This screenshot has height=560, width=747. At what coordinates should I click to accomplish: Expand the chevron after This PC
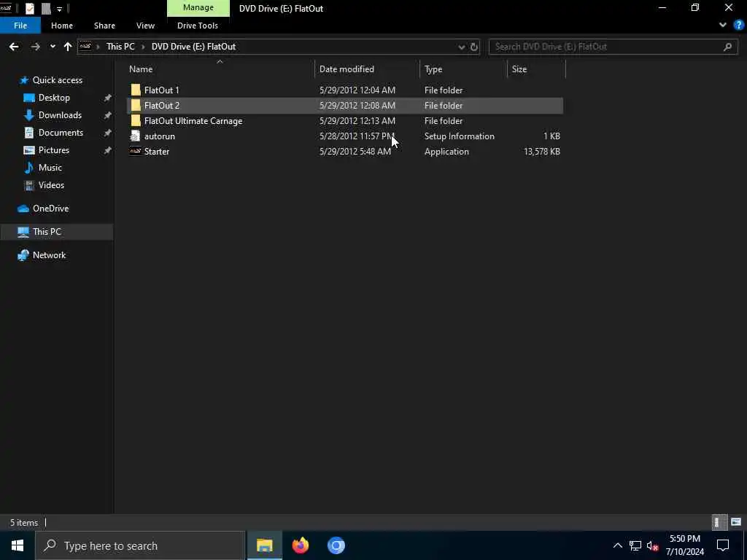(143, 47)
